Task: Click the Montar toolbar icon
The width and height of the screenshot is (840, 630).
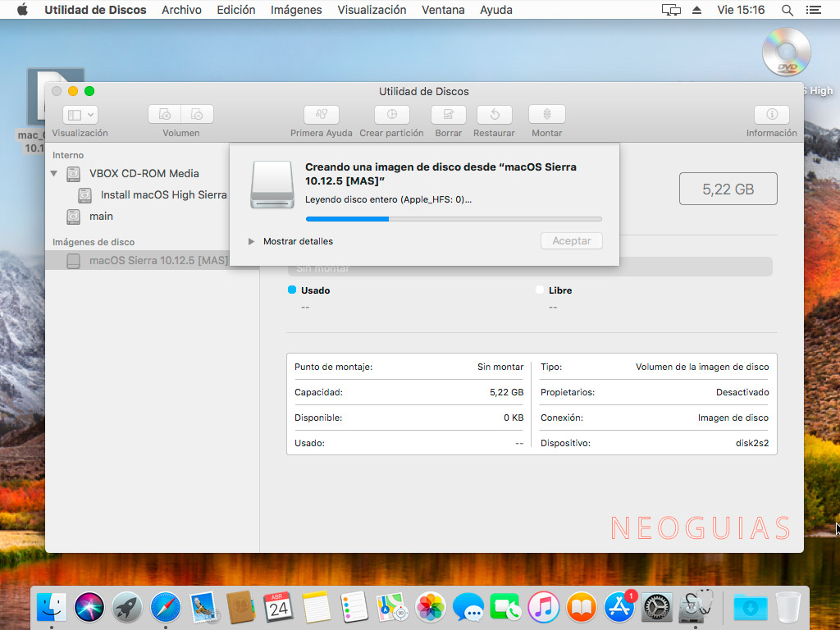Action: pos(546,115)
